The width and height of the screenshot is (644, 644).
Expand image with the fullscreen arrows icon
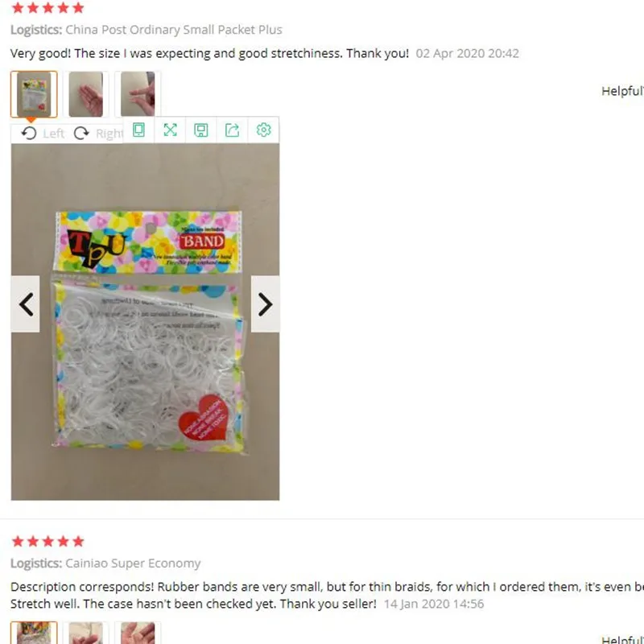click(x=170, y=130)
